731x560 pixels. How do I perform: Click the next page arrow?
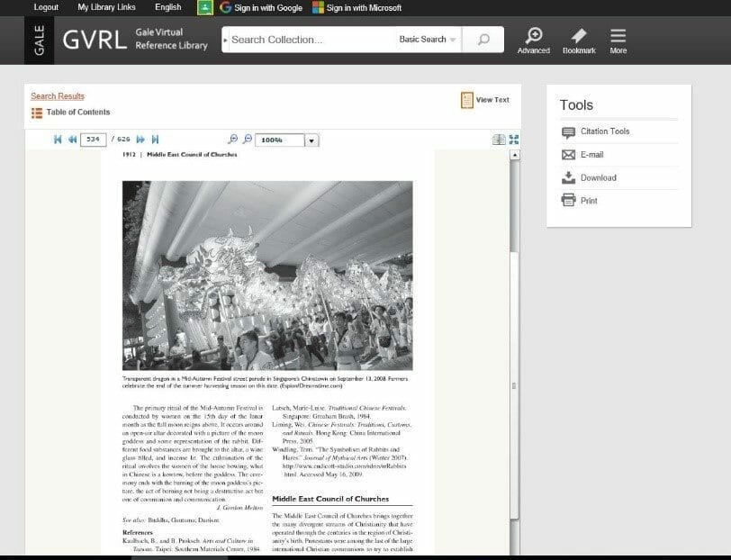click(x=141, y=140)
